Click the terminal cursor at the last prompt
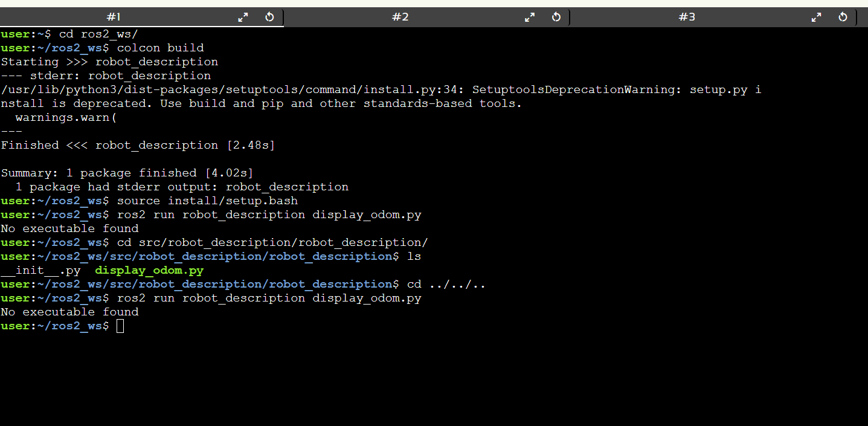Image resolution: width=868 pixels, height=426 pixels. pyautogui.click(x=120, y=326)
